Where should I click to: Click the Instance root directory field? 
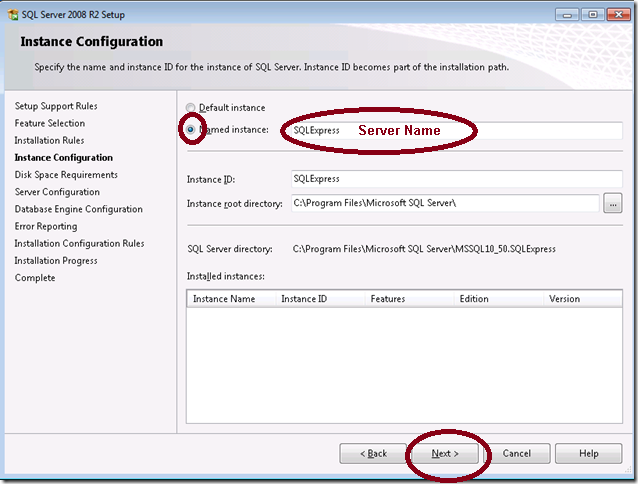click(443, 204)
